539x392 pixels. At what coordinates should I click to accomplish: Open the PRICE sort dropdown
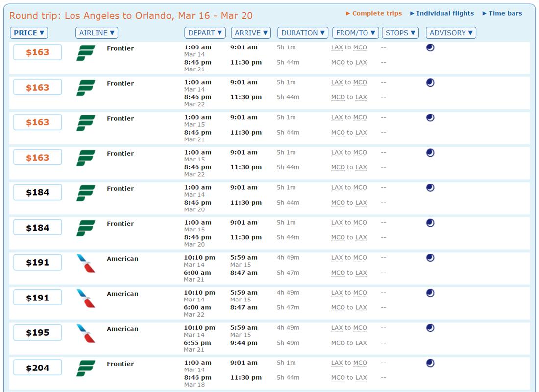(x=28, y=33)
